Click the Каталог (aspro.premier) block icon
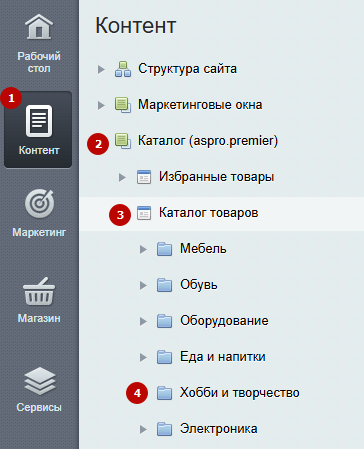 tap(123, 141)
